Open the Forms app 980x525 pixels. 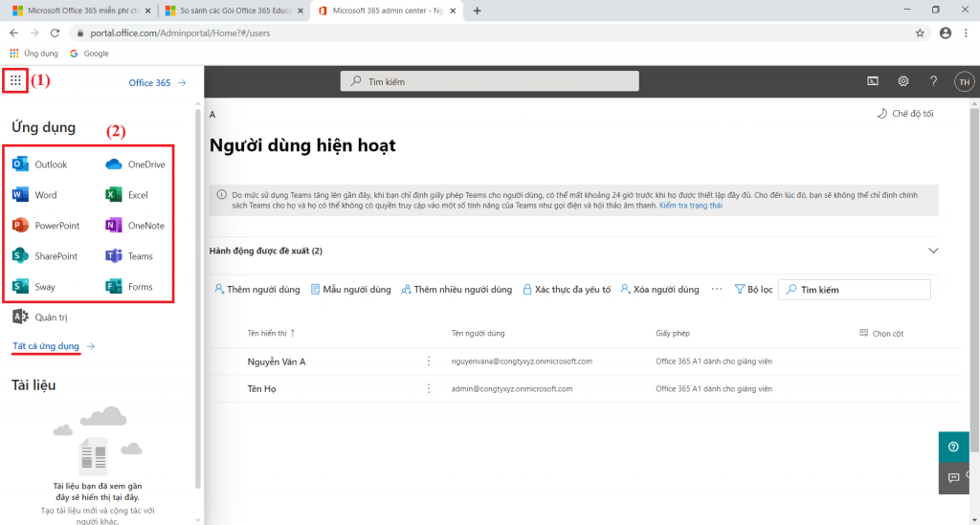pyautogui.click(x=129, y=287)
